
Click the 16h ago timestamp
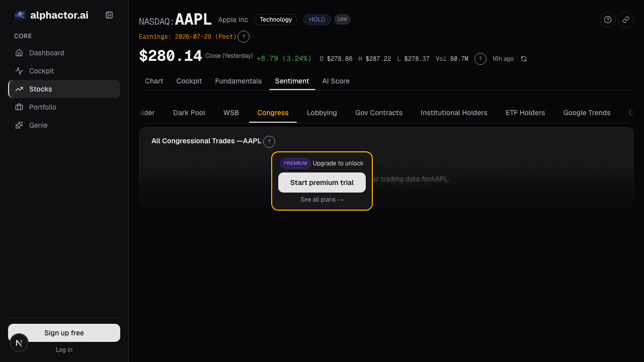tap(503, 59)
